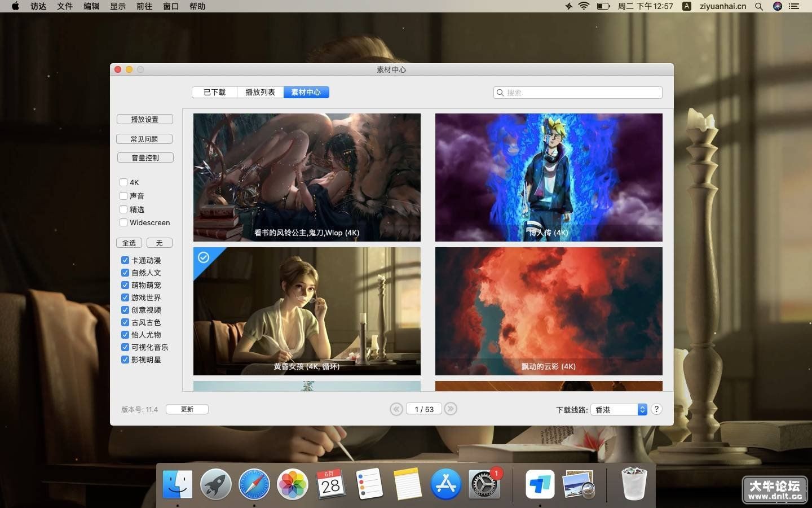Viewport: 812px width, 508px height.
Task: Select the 素材中心 tab
Action: coord(306,93)
